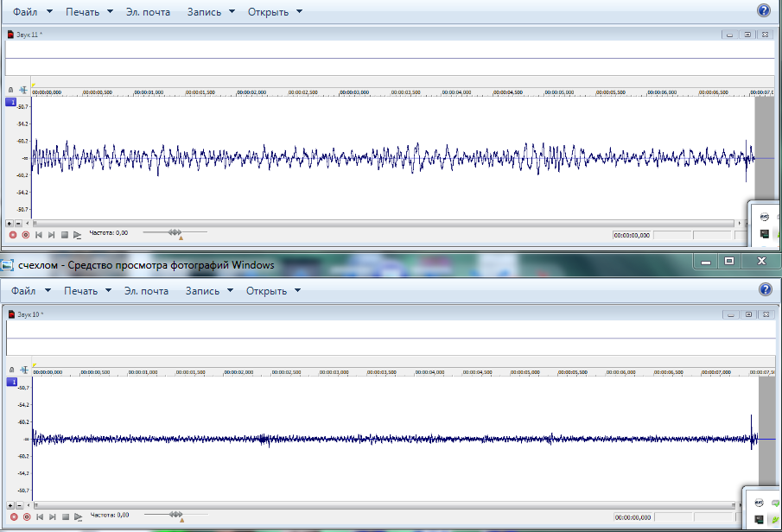The height and width of the screenshot is (532, 782).
Task: Click the horizontal scrollbar in Звук 11
Action: [384, 224]
